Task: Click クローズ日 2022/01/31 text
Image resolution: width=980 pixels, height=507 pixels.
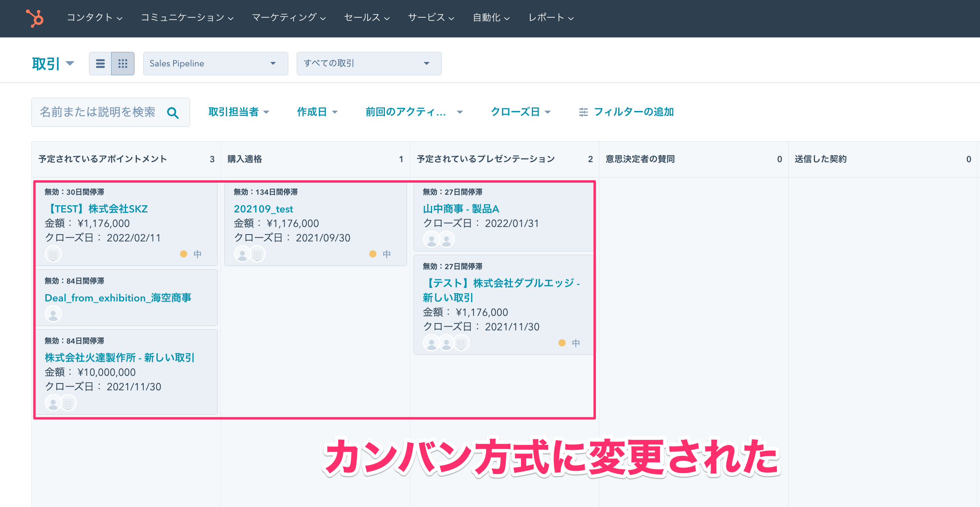Action: point(481,223)
